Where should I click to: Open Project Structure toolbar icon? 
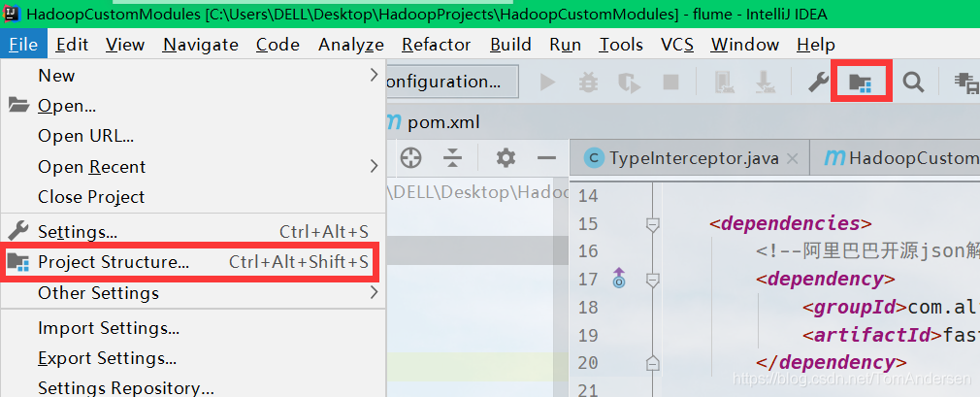861,82
